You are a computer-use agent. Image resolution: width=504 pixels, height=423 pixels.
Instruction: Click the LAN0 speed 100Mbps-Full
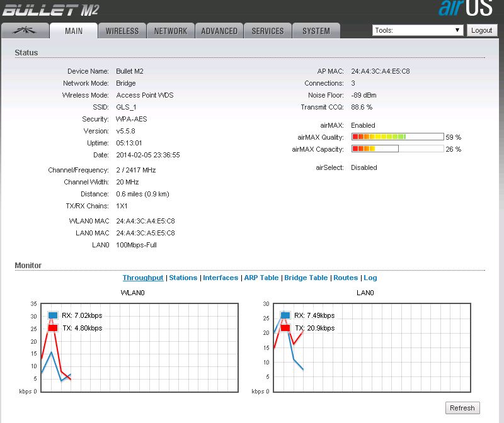point(136,245)
